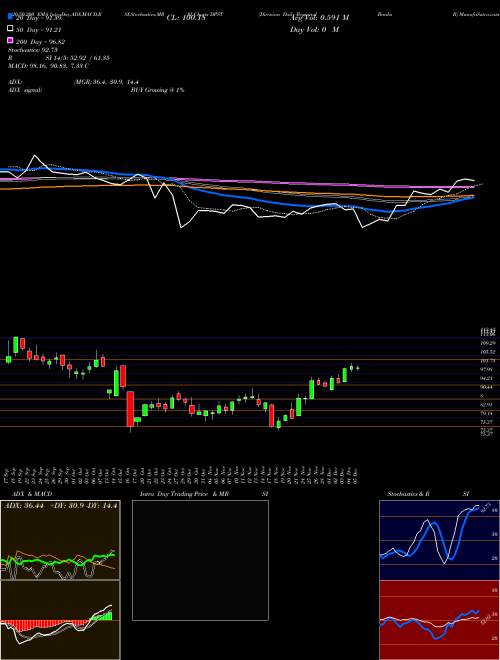Open the ADX & MACD panel title

click(x=32, y=494)
